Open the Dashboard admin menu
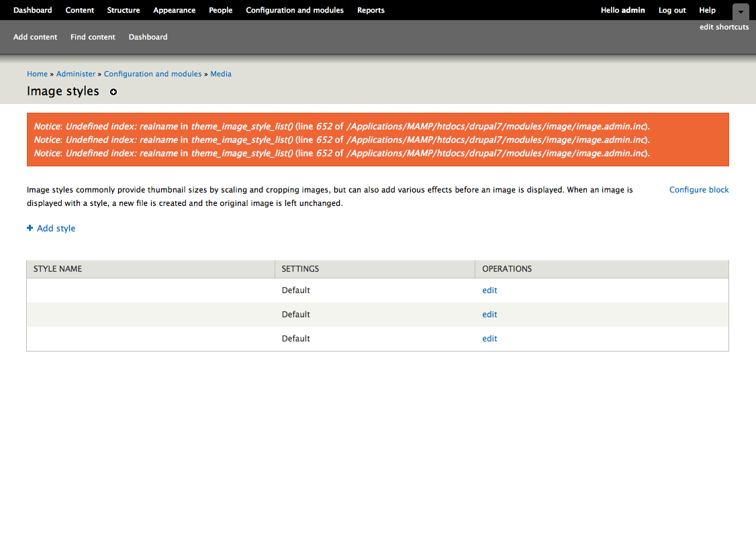Viewport: 756px width, 534px height. click(x=32, y=10)
